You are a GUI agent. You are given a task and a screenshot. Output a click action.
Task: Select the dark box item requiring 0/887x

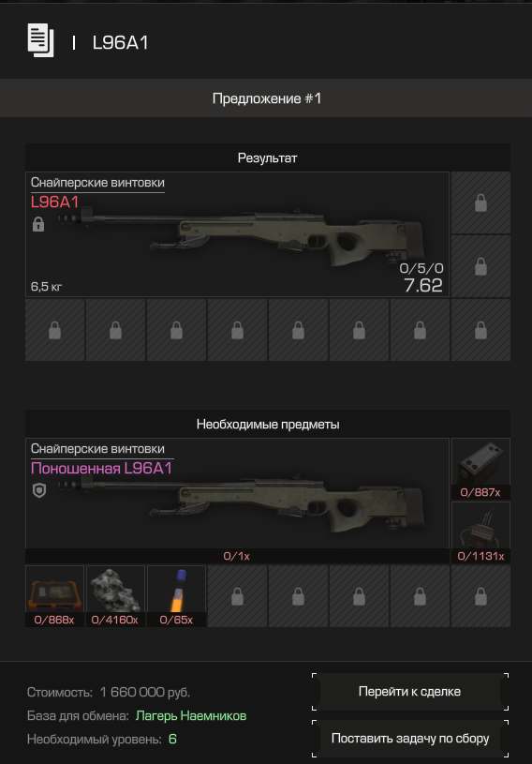pyautogui.click(x=480, y=469)
